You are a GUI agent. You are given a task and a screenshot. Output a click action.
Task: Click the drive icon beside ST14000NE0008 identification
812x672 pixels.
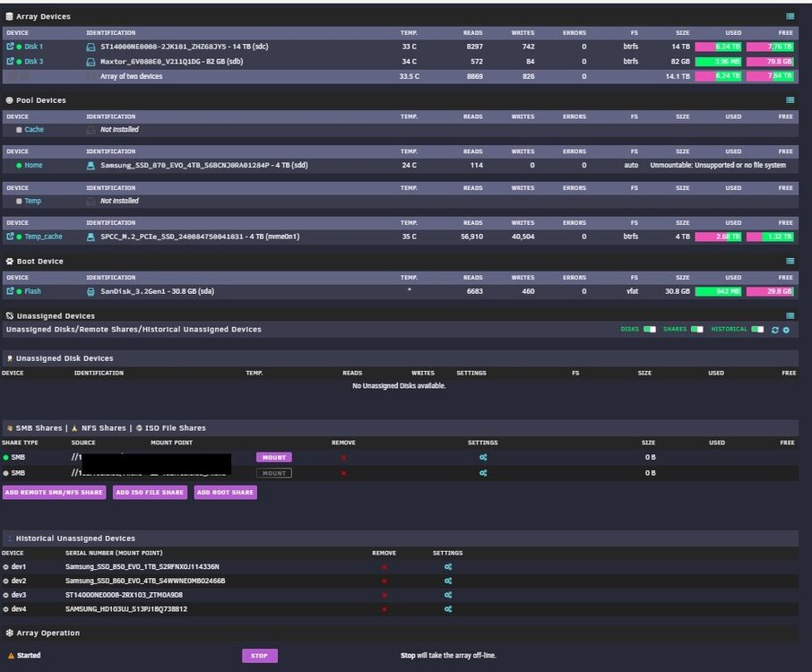(91, 47)
